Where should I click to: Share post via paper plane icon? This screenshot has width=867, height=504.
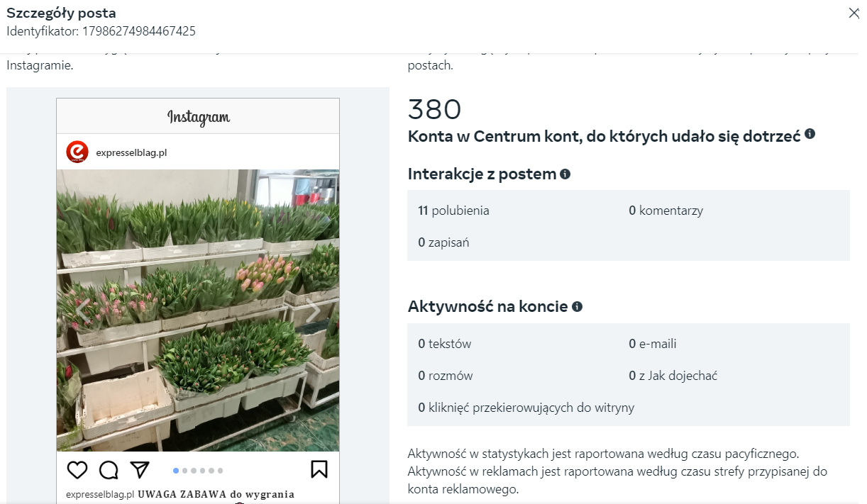pos(140,469)
